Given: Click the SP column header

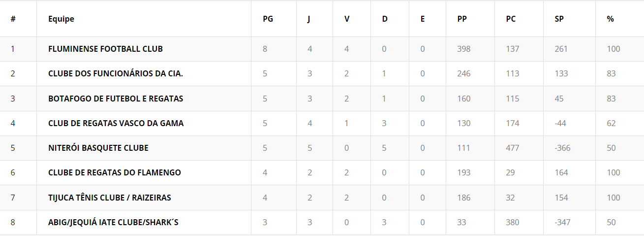Looking at the screenshot, I should [559, 19].
